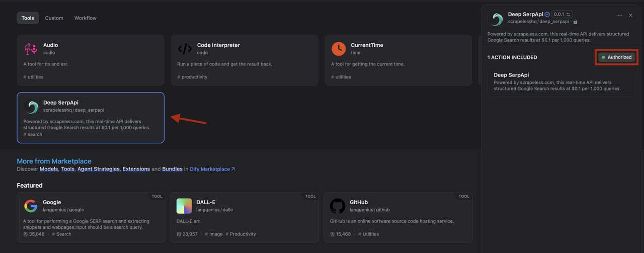Select the Audio tool card title
The height and width of the screenshot is (253, 644).
pos(50,45)
